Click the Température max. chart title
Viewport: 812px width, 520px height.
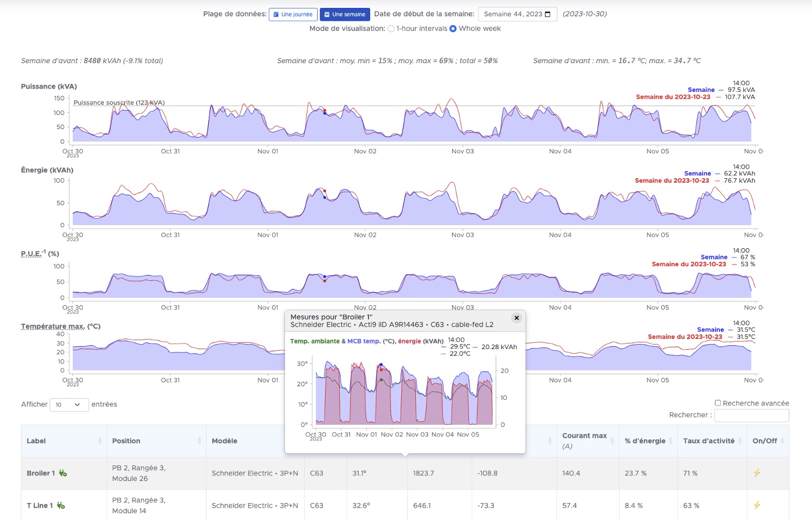pos(52,326)
